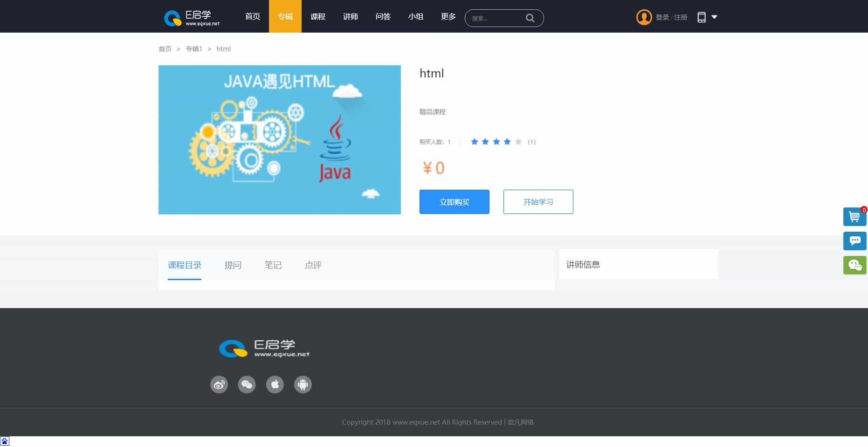Click the Weibo icon in footer

(x=219, y=385)
